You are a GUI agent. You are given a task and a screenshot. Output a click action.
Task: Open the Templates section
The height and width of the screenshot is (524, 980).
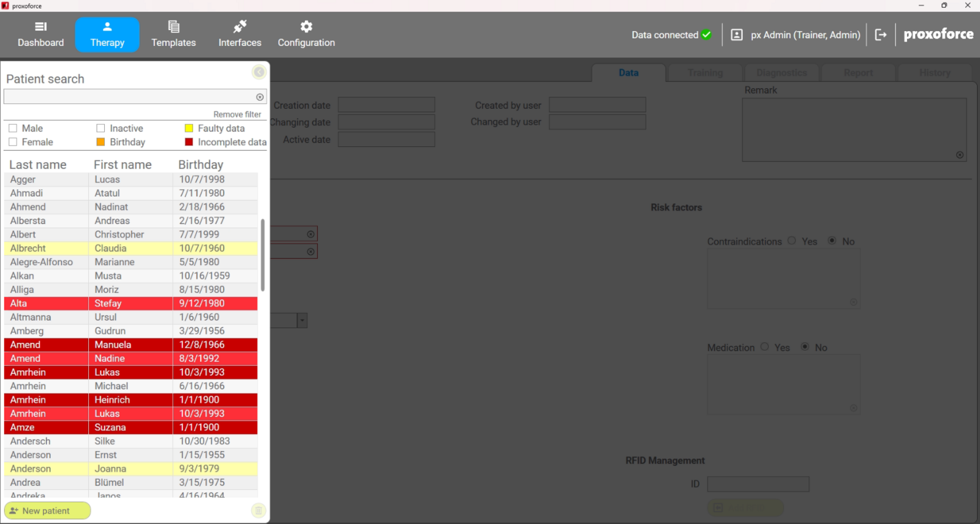coord(173,34)
